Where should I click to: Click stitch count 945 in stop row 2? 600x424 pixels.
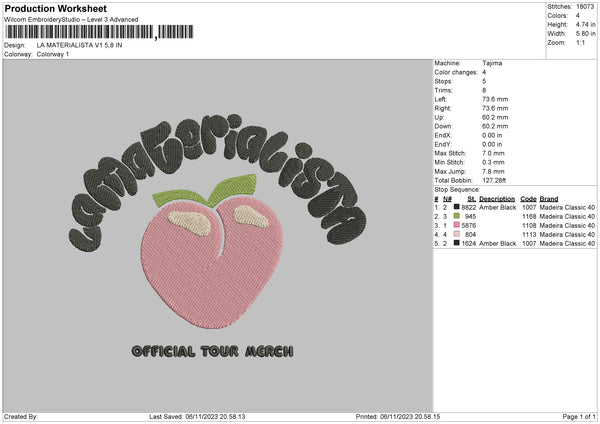[x=470, y=217]
